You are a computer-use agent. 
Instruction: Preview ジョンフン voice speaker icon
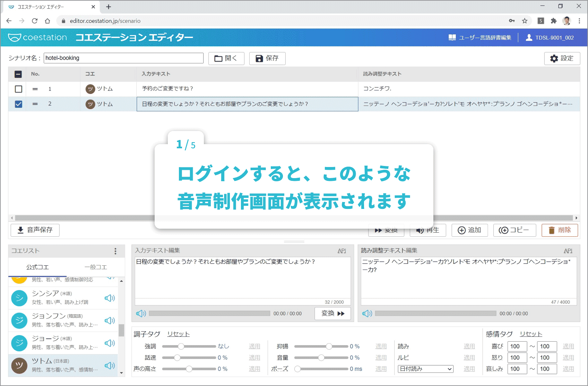tap(110, 321)
